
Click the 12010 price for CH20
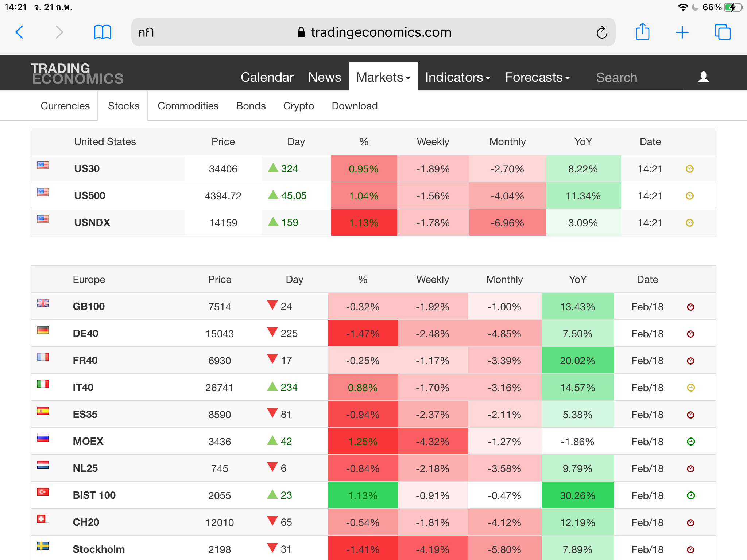(x=220, y=522)
